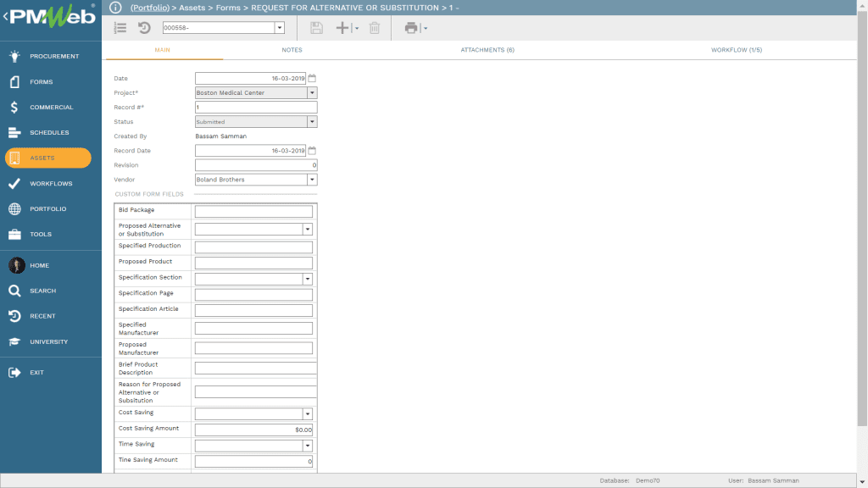Open calendar picker for Date field
Screen dimensions: 868x488
312,78
